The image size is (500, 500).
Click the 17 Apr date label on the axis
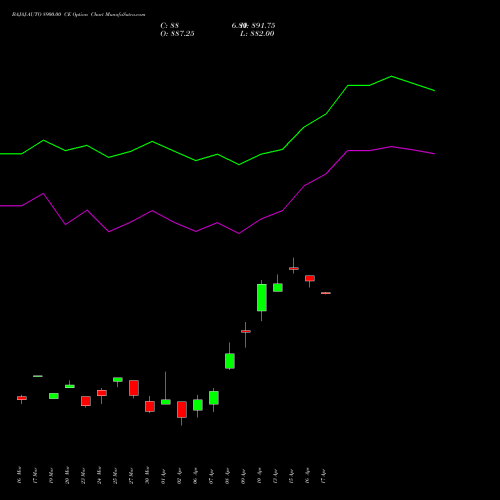323,476
